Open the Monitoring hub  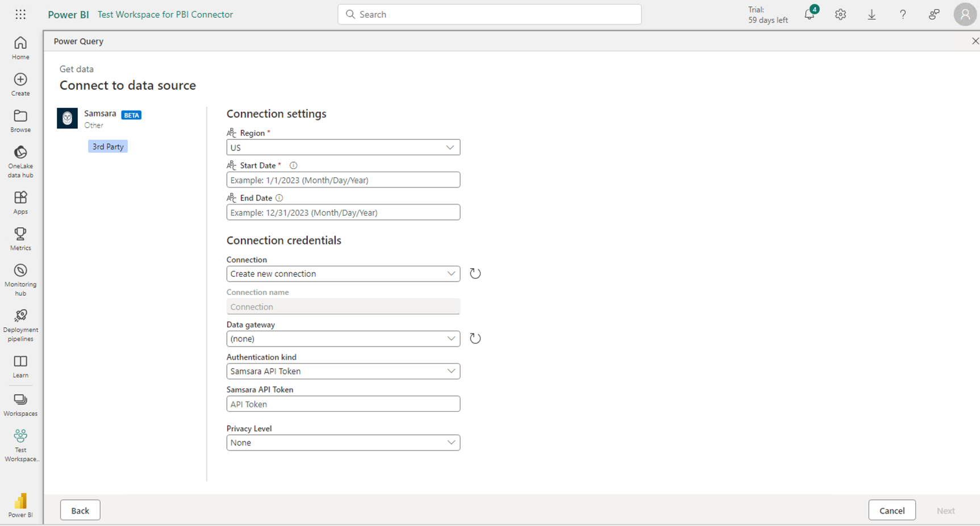[20, 277]
